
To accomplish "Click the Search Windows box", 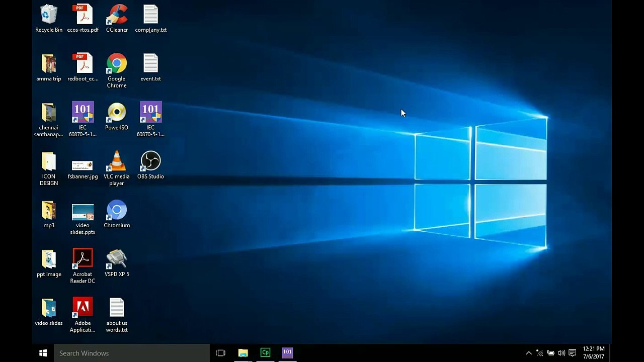I will [132, 353].
